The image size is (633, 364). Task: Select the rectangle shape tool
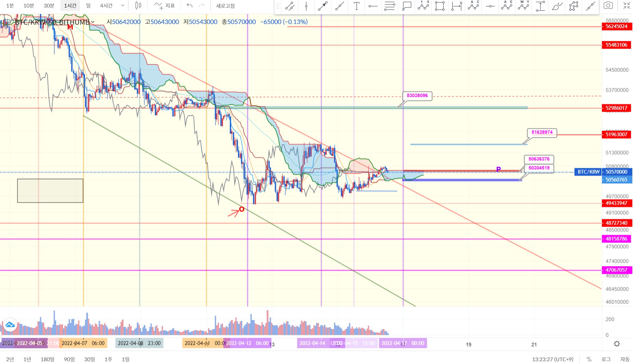(440, 6)
